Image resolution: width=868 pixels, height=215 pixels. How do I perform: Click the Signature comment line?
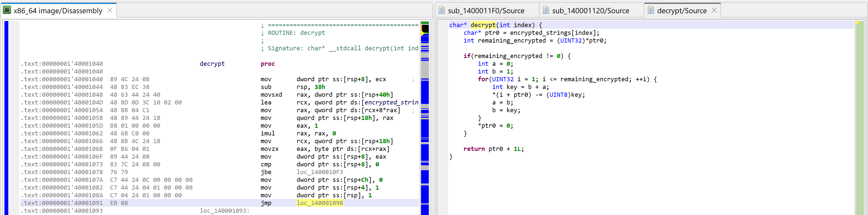coord(340,48)
